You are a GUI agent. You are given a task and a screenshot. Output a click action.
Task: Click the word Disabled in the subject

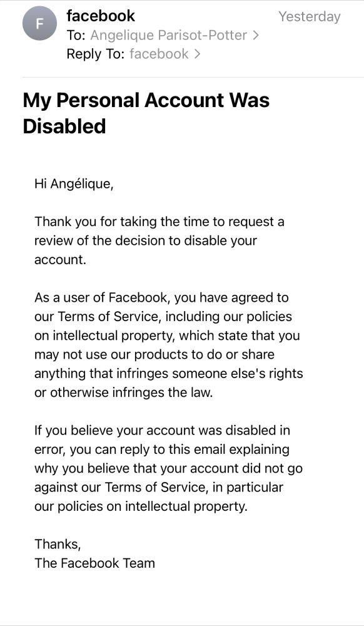point(64,126)
